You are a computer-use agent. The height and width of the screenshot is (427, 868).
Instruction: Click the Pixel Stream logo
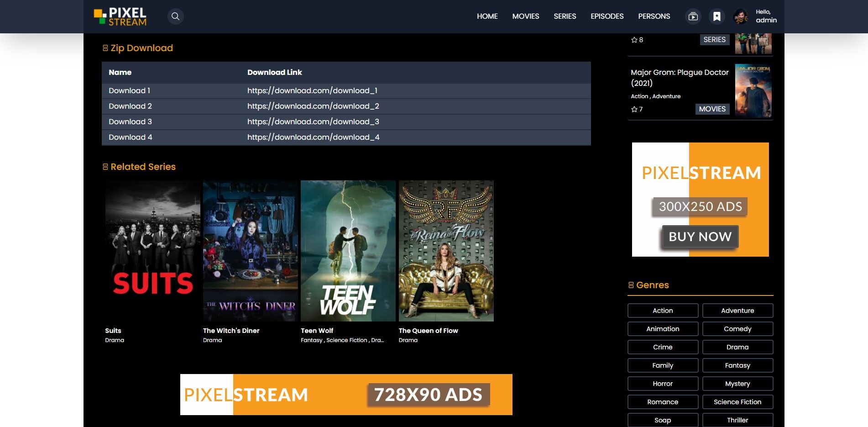tap(120, 16)
